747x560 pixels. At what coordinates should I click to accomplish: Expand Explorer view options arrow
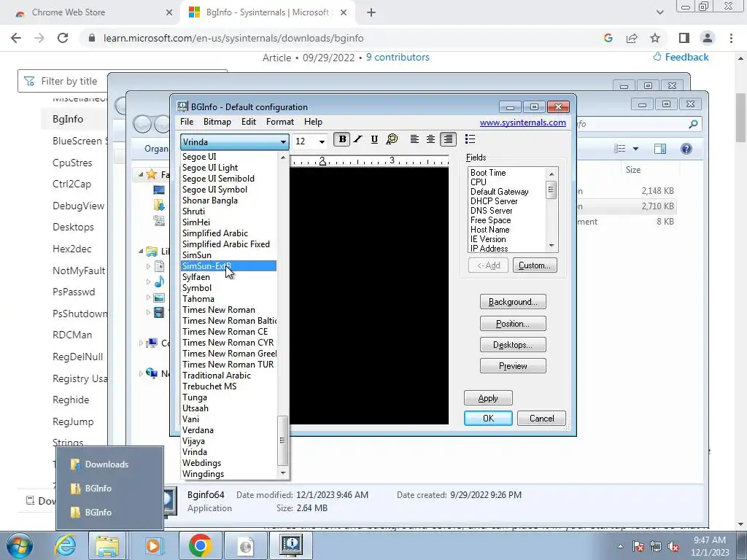635,149
